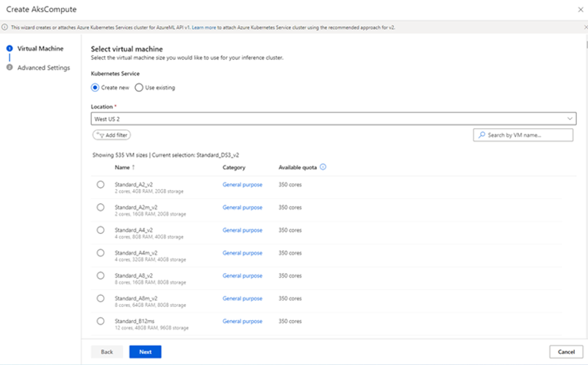
Task: Click the info icon in the banner
Action: coord(5,26)
